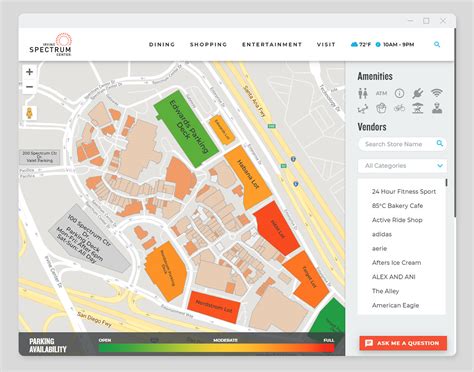474x372 pixels.
Task: Show restrooms amenity on the map
Action: click(363, 93)
